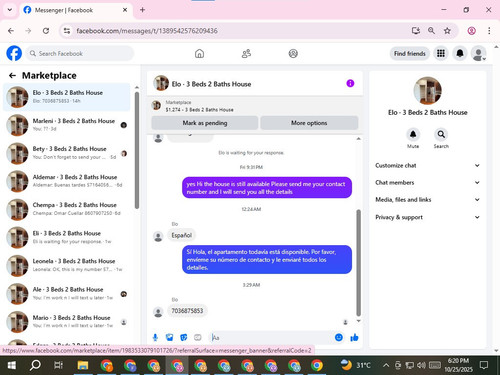Image resolution: width=500 pixels, height=375 pixels.
Task: Expand Privacy & support section
Action: tap(427, 217)
